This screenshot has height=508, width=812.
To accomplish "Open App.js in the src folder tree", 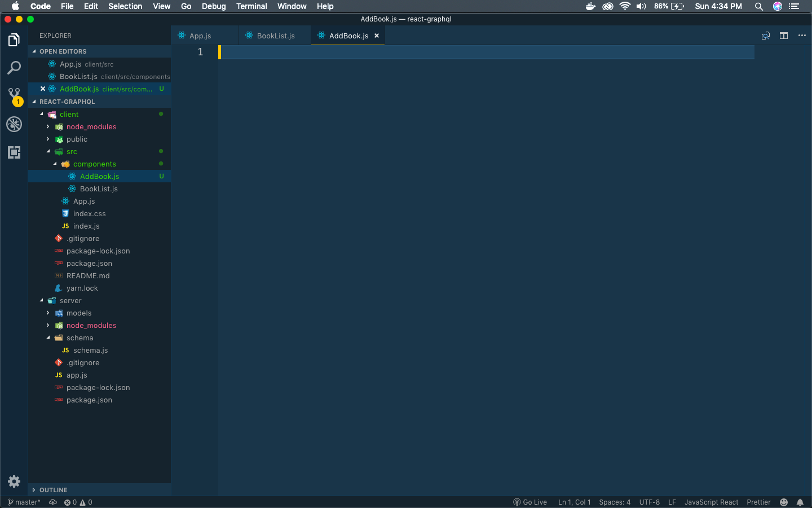I will tap(99, 201).
